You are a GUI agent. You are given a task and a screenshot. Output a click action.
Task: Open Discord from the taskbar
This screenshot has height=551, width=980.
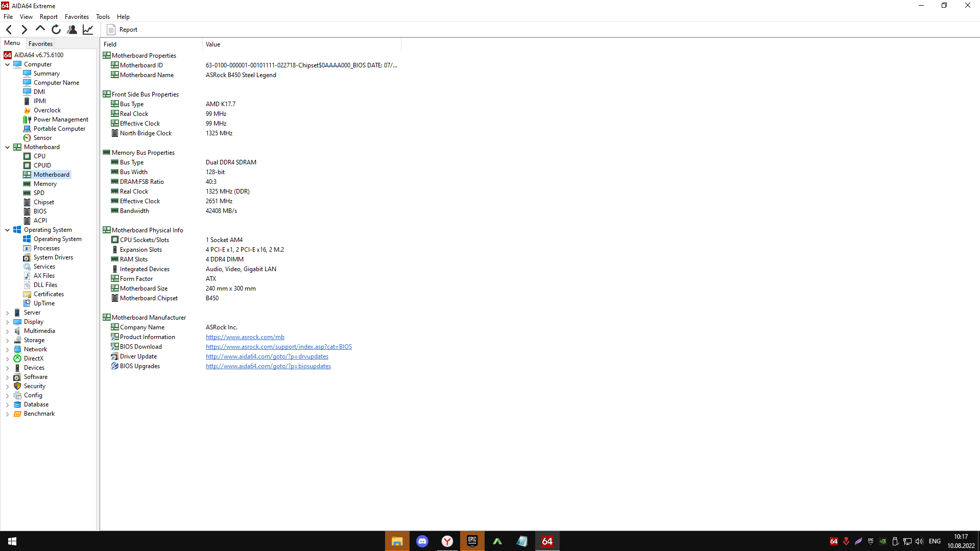[x=422, y=541]
